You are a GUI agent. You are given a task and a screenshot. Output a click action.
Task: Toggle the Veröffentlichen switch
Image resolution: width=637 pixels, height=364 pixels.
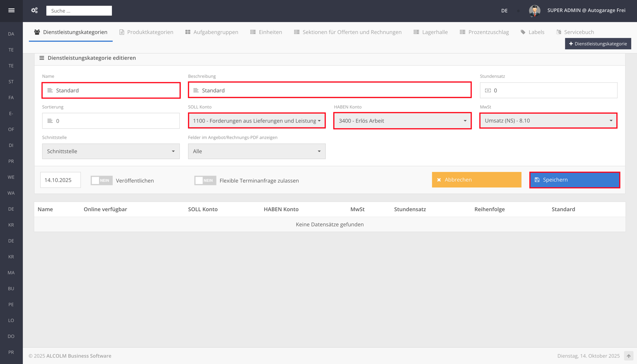[101, 180]
